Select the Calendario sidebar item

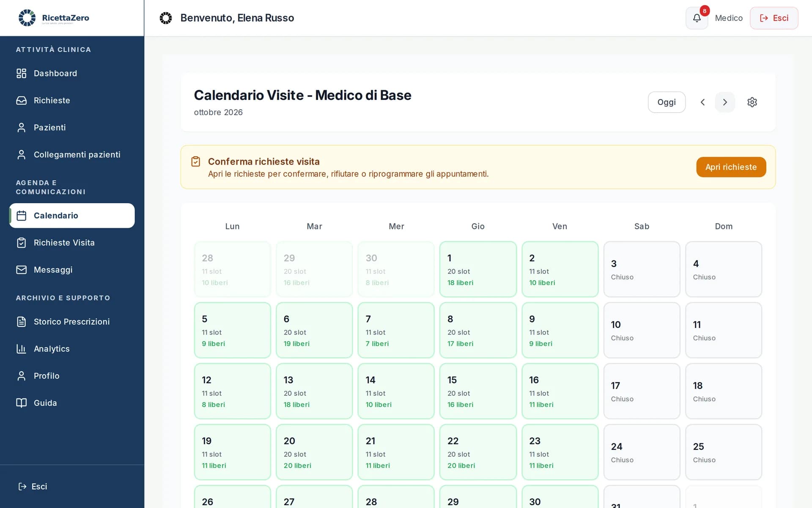[x=72, y=215]
